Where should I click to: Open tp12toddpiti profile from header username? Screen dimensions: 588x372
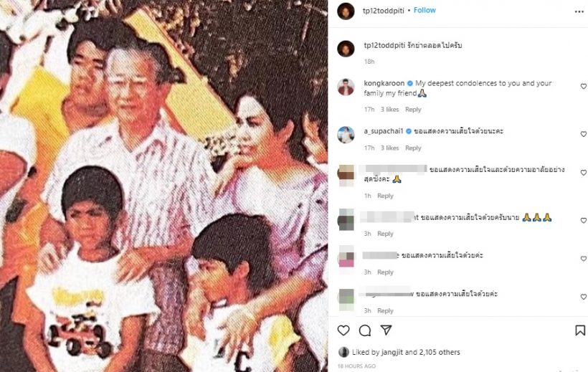tap(383, 11)
